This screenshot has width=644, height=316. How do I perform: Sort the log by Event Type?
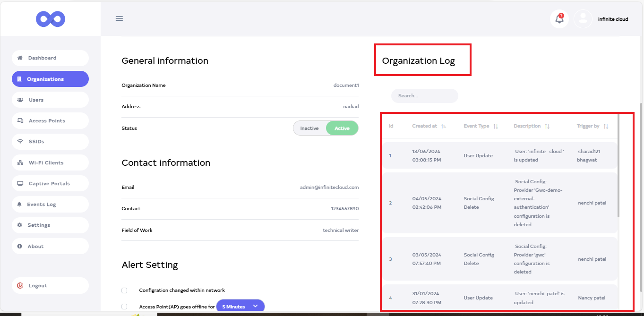coord(495,126)
